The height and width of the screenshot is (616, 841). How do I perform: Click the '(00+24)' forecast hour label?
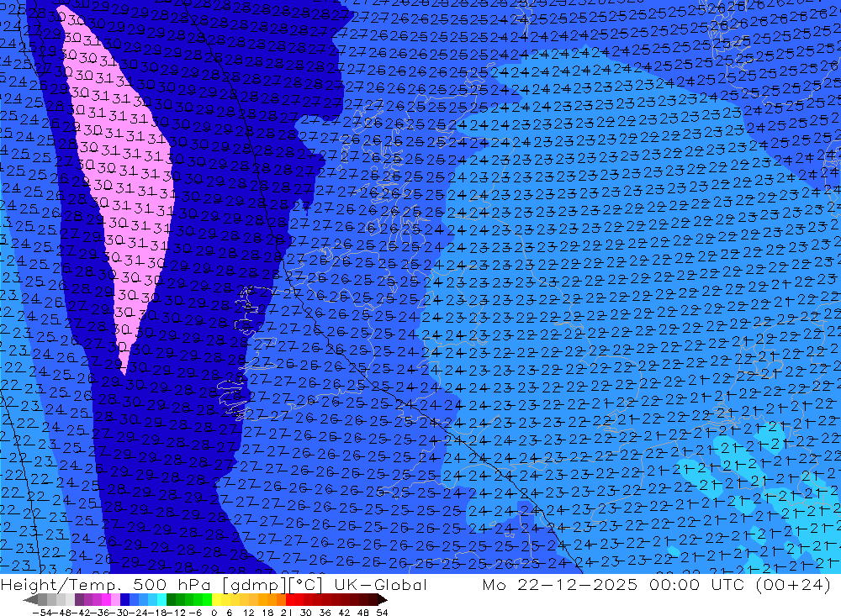click(793, 585)
